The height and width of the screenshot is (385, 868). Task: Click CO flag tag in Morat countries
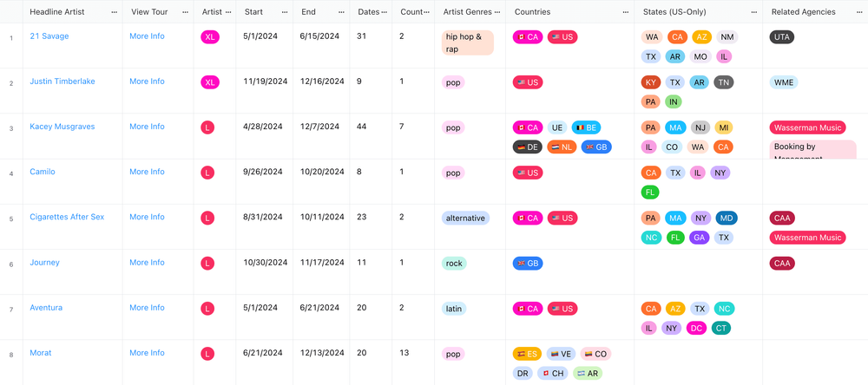[x=595, y=354]
